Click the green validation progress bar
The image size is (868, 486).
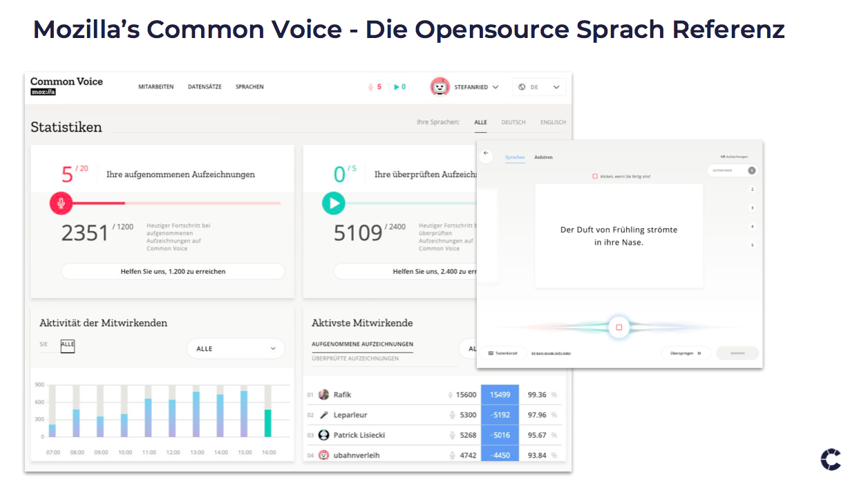point(411,203)
